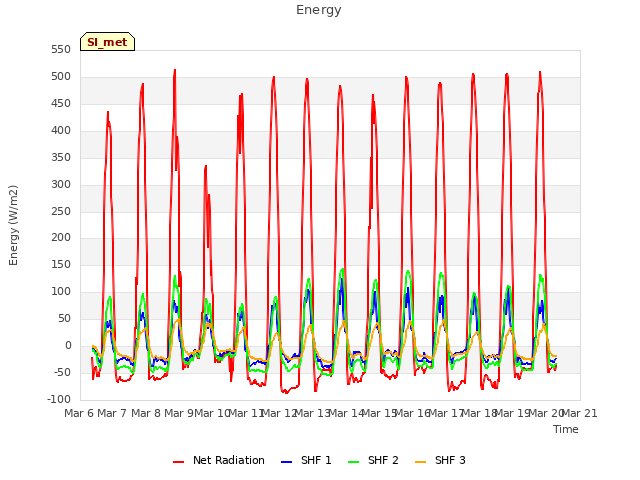Click the tallest Net Radiation peak on Mar 9
640x480 pixels.
(x=175, y=70)
